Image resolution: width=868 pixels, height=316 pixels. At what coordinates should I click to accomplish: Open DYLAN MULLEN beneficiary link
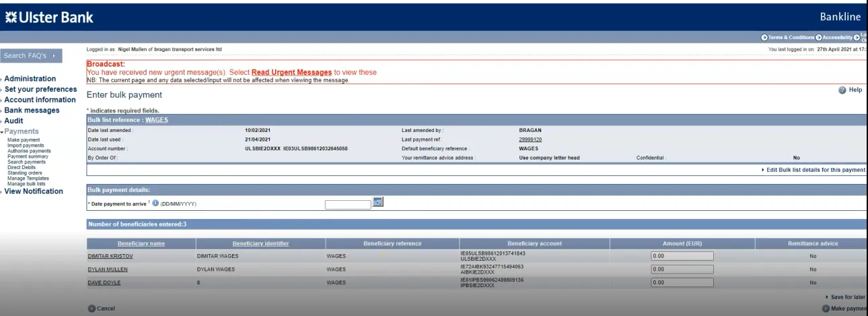tap(108, 270)
